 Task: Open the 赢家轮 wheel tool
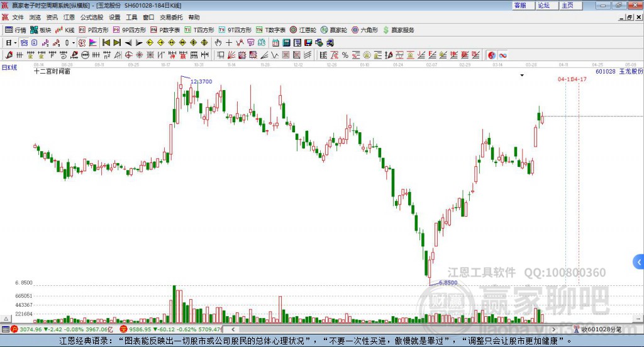click(x=334, y=30)
